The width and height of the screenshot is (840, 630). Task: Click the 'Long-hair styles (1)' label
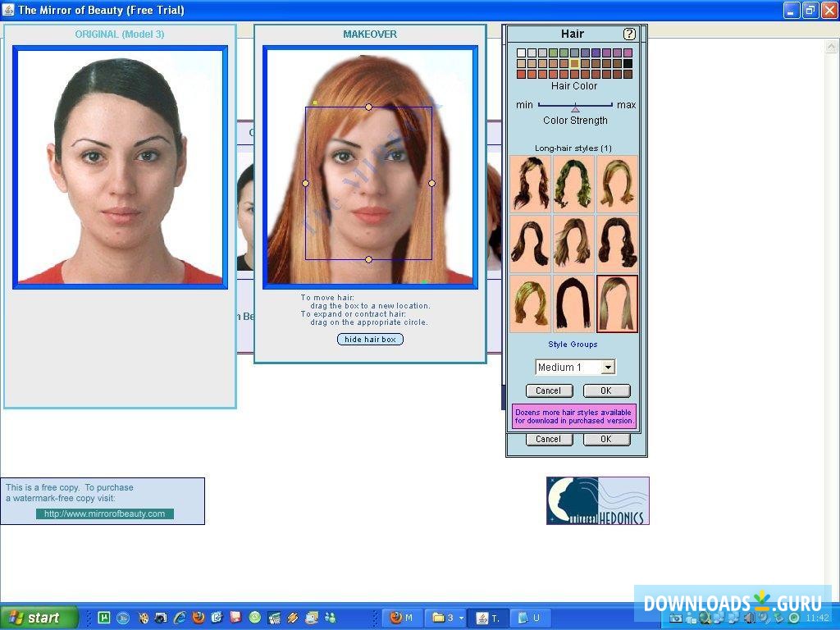pos(573,148)
